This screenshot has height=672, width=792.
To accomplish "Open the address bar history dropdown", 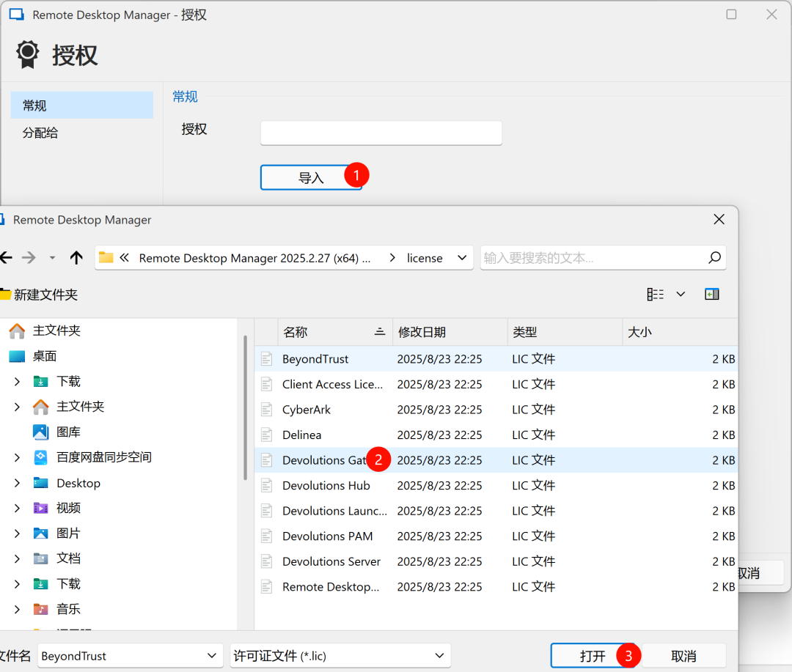I will point(462,258).
